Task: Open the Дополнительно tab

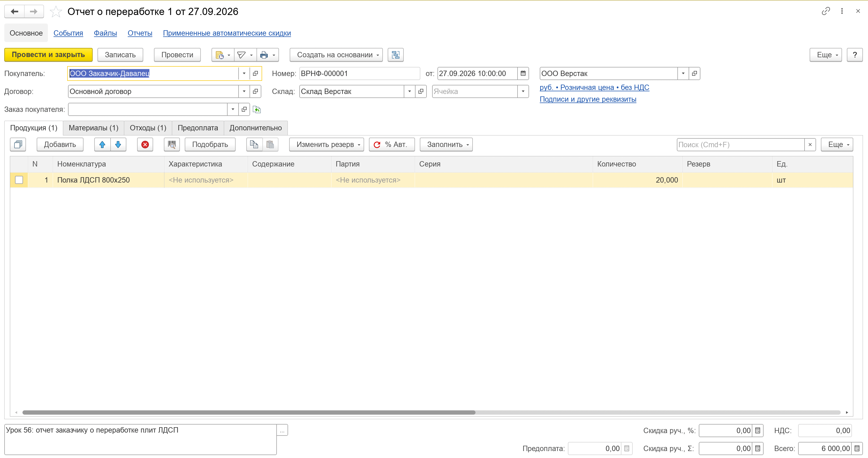Action: coord(255,128)
